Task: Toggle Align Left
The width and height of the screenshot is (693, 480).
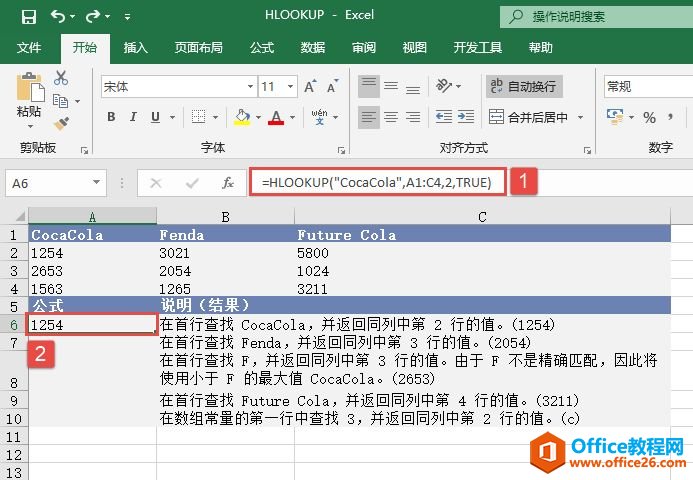Action: pyautogui.click(x=369, y=117)
